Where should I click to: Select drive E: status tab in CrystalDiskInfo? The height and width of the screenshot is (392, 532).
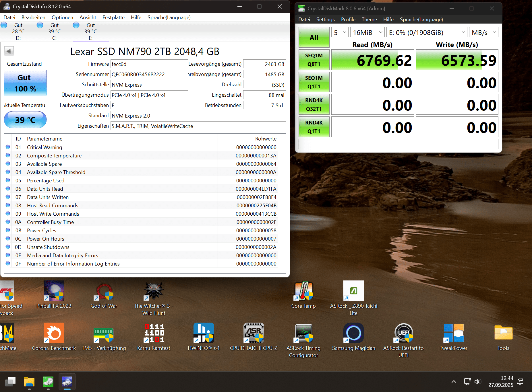pyautogui.click(x=90, y=32)
